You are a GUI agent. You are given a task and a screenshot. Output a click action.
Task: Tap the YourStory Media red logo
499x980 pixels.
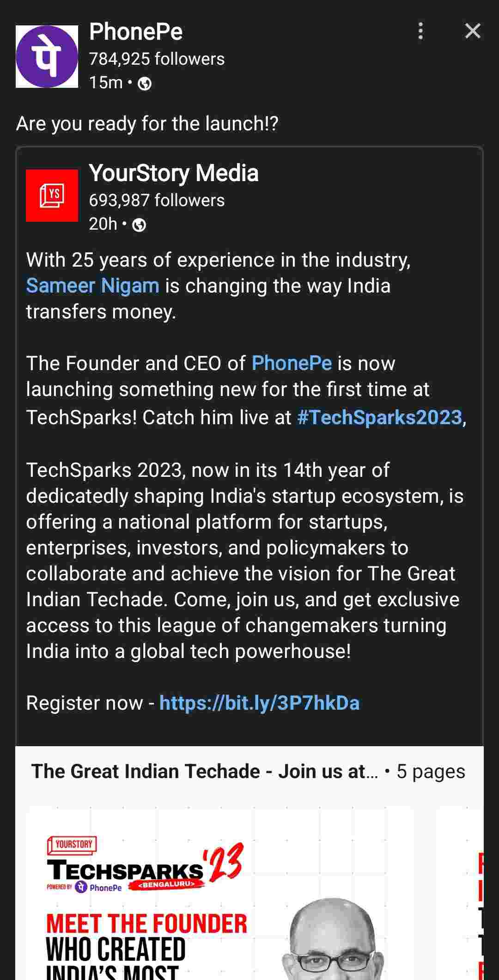click(x=52, y=195)
